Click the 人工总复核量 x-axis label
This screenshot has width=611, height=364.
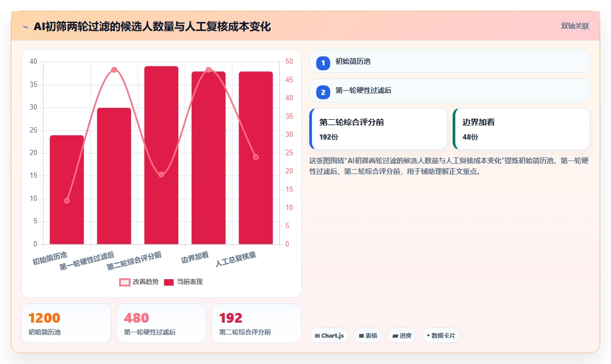tap(236, 259)
